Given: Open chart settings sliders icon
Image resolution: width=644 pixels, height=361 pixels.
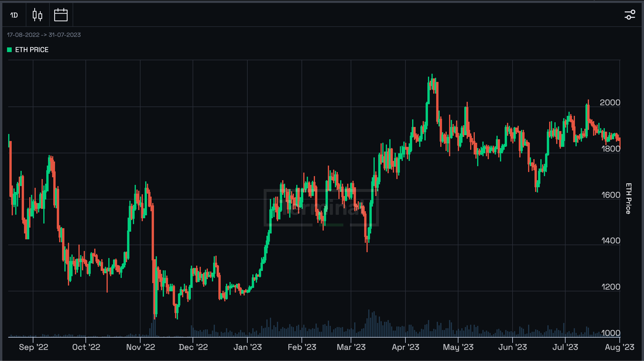Looking at the screenshot, I should pyautogui.click(x=630, y=15).
